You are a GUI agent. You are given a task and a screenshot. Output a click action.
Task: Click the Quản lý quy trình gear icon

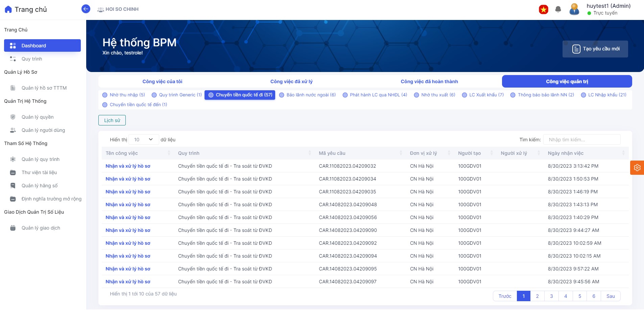13,159
